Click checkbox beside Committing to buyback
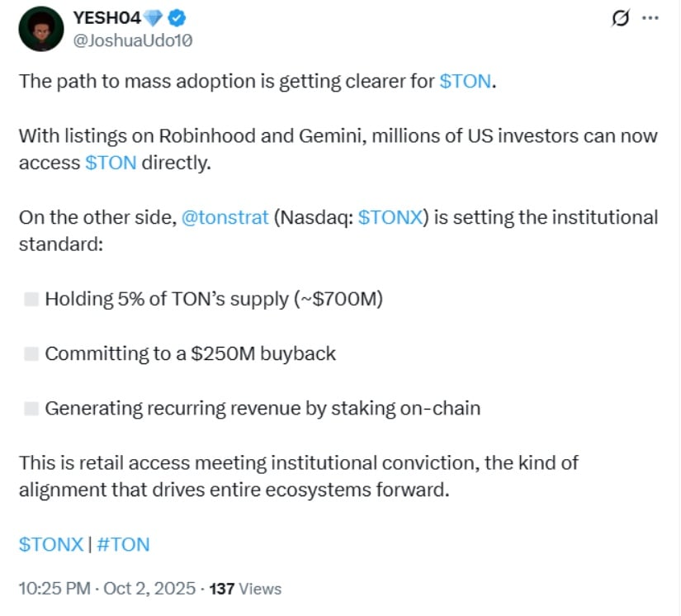 tap(31, 354)
